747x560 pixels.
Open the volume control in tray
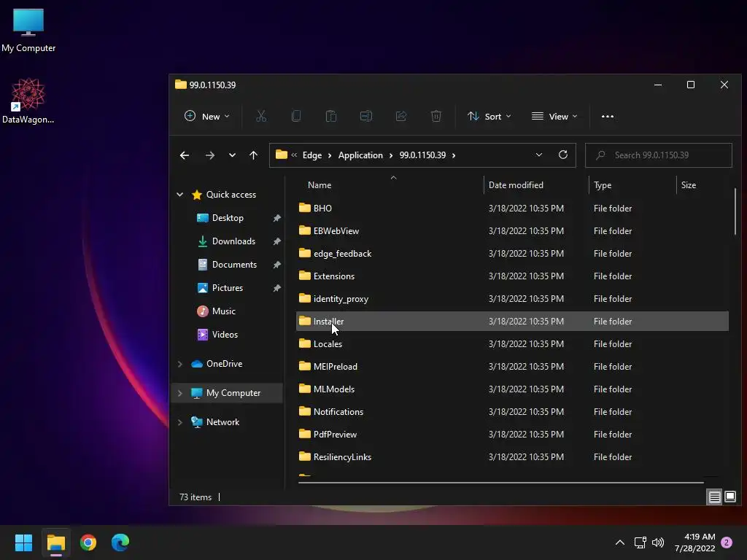pos(658,542)
